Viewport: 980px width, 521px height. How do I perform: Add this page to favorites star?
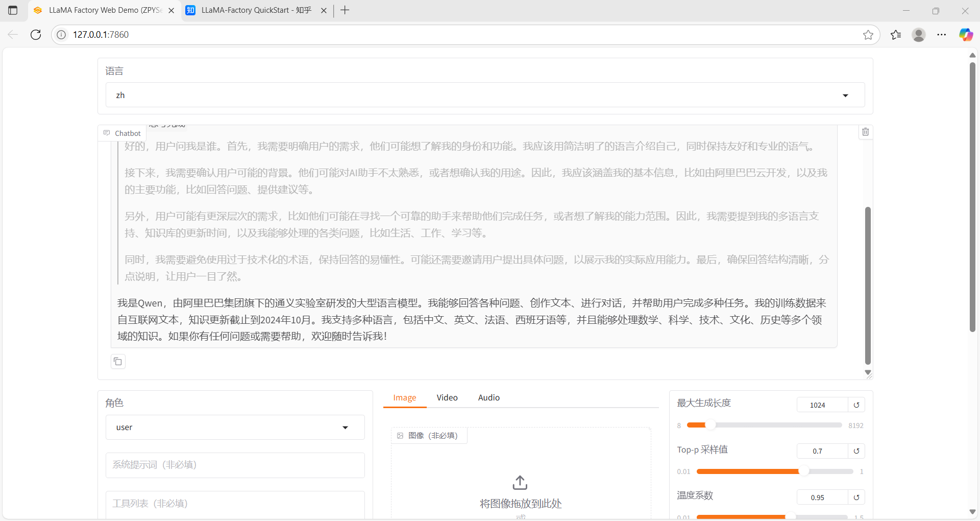868,35
